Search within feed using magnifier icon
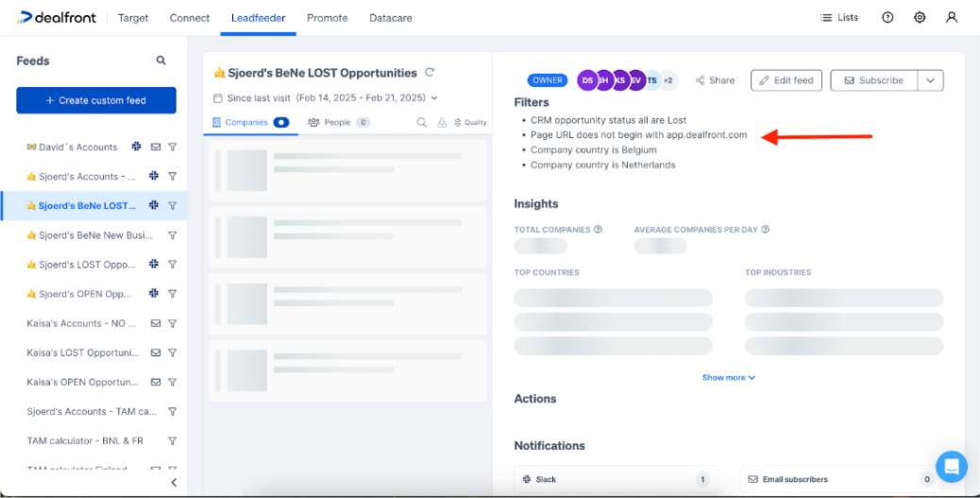The height and width of the screenshot is (498, 980). pyautogui.click(x=422, y=123)
